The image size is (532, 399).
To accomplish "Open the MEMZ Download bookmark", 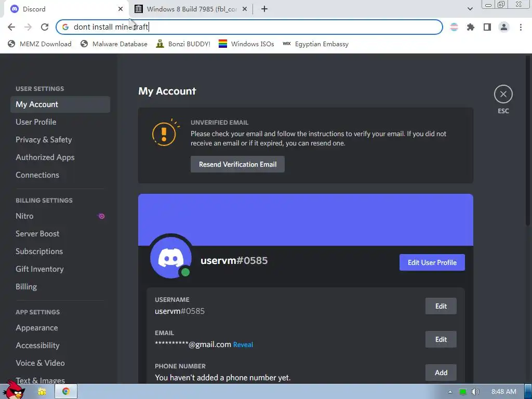I will [39, 44].
